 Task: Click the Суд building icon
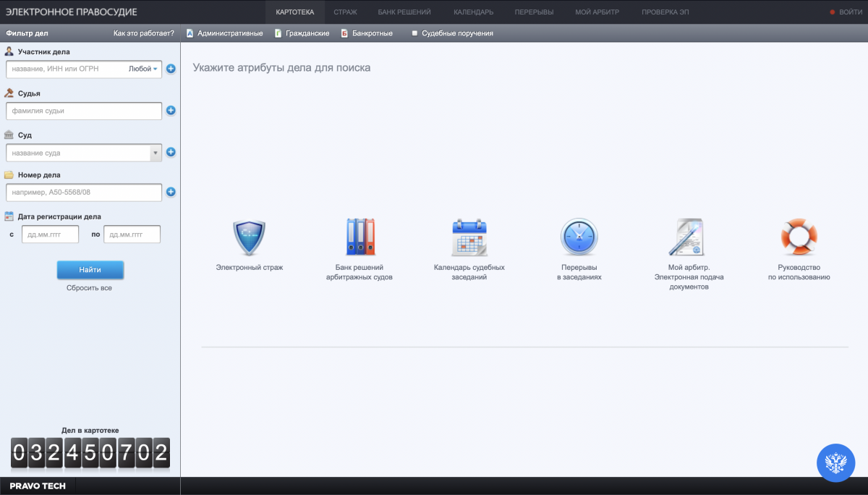(9, 135)
